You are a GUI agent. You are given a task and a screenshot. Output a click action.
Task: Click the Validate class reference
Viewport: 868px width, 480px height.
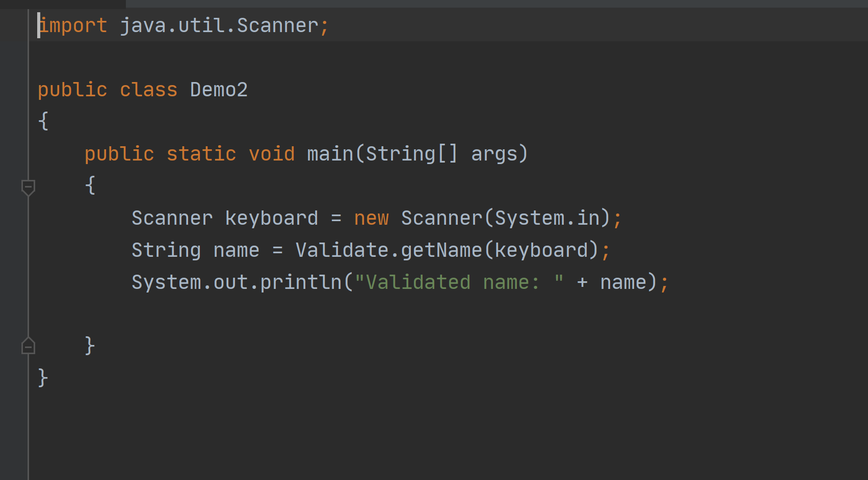click(342, 250)
